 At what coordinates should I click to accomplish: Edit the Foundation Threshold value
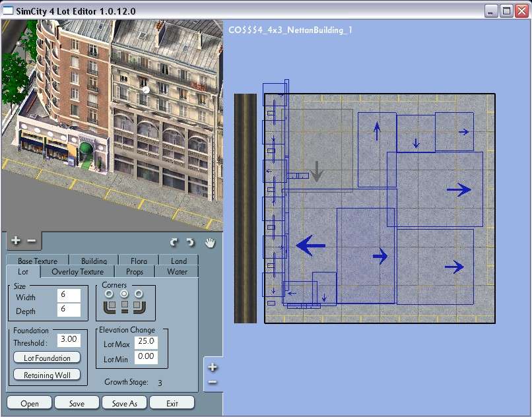tap(69, 340)
